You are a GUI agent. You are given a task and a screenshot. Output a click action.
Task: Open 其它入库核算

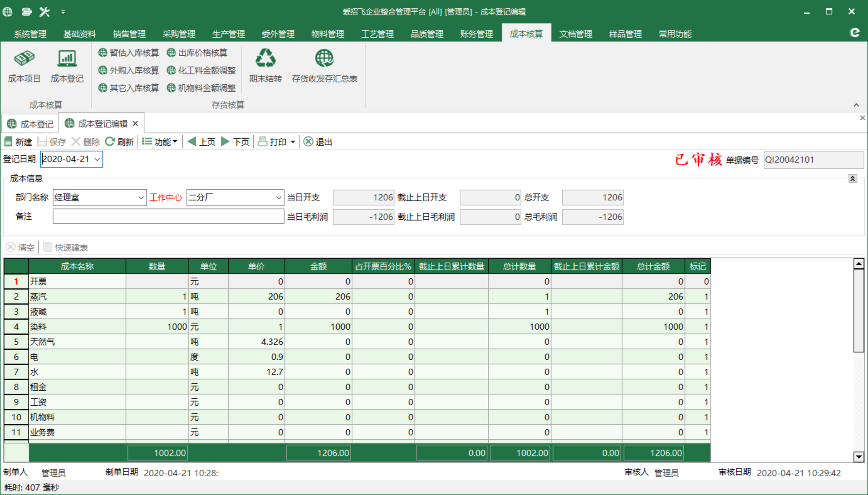coord(129,88)
